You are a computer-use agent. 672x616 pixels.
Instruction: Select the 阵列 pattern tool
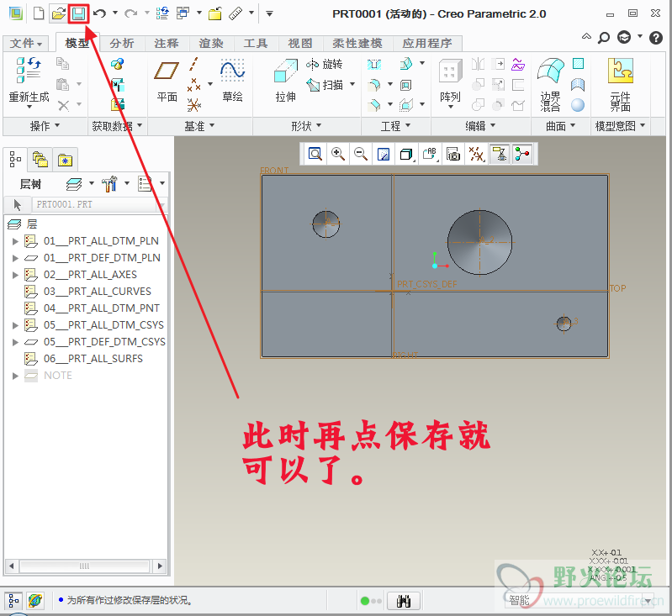pyautogui.click(x=451, y=82)
